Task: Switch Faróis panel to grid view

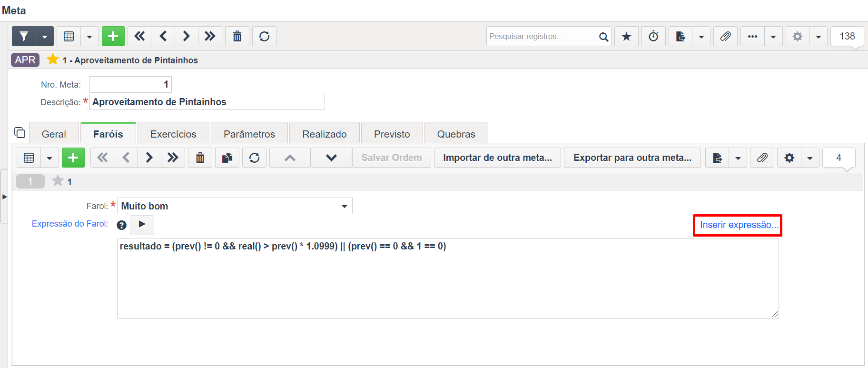Action: (29, 158)
